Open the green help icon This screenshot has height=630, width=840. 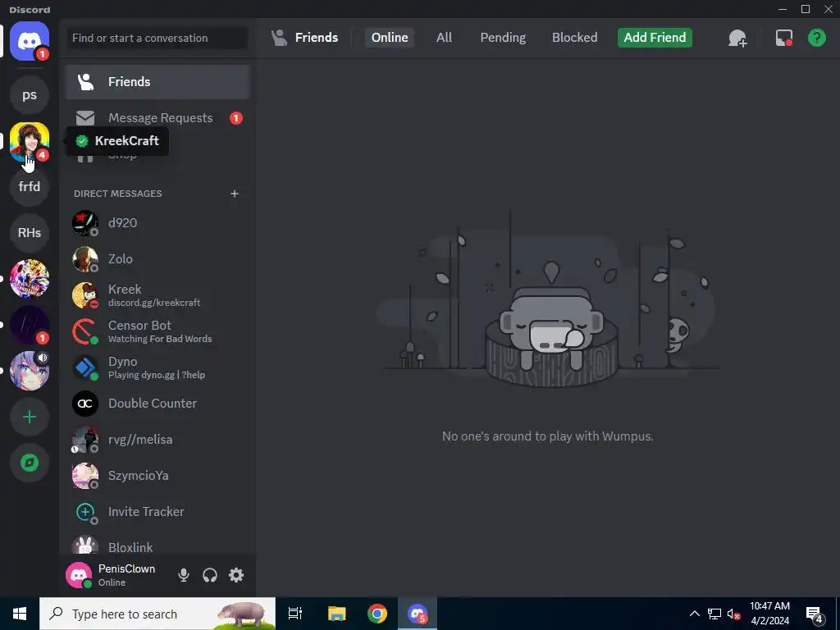pos(816,38)
